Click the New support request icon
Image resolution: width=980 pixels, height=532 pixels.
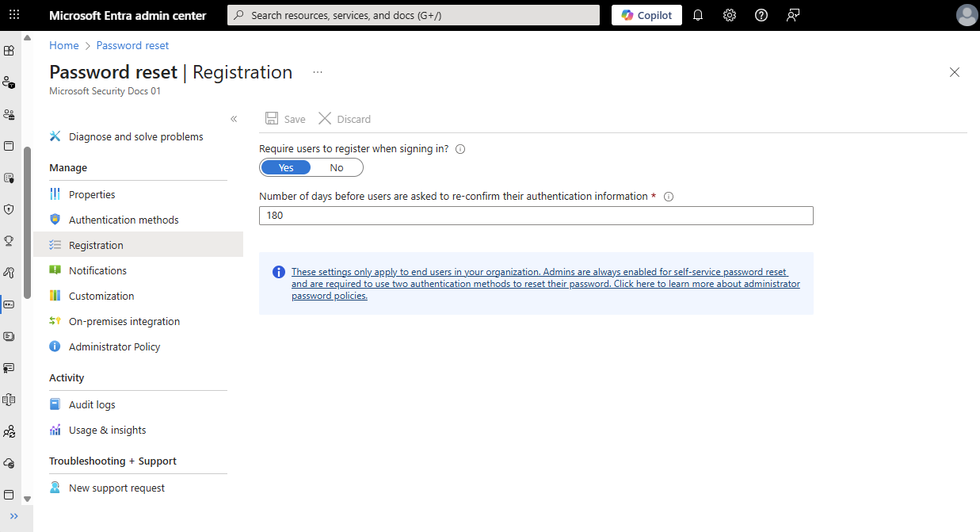(x=55, y=487)
